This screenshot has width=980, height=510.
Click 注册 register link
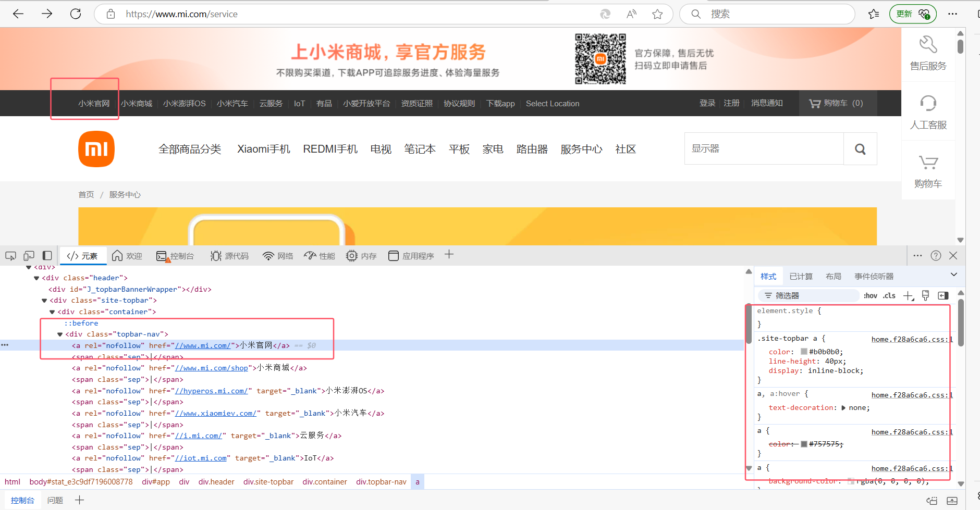pos(732,103)
